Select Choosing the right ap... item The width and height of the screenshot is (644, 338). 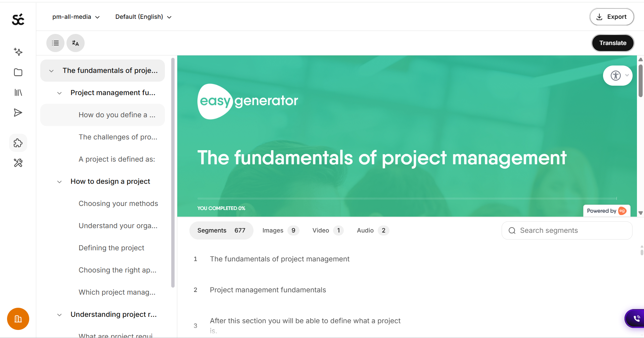click(x=102, y=270)
